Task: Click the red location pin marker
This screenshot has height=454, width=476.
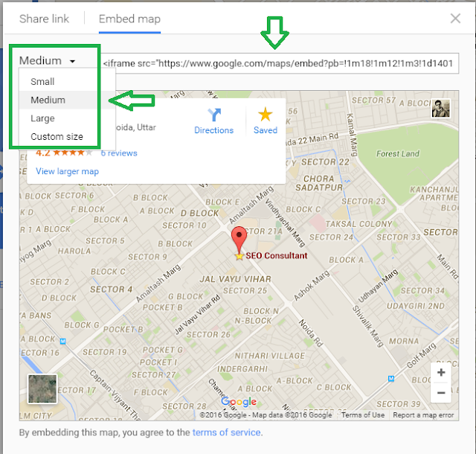Action: pyautogui.click(x=239, y=240)
